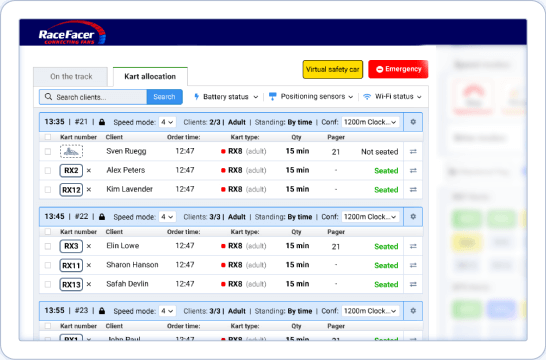Click the lock icon of session #22
This screenshot has height=360, width=546.
102,217
